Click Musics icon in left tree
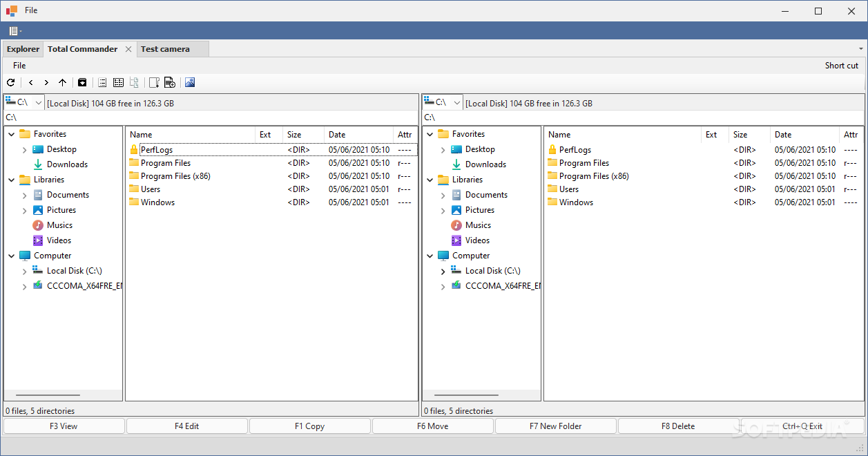 pyautogui.click(x=38, y=225)
